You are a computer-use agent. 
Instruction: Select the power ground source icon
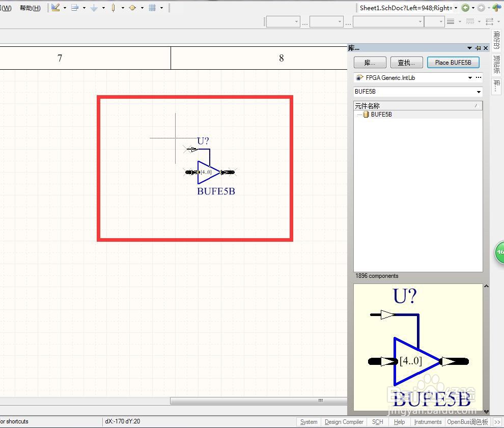click(94, 8)
